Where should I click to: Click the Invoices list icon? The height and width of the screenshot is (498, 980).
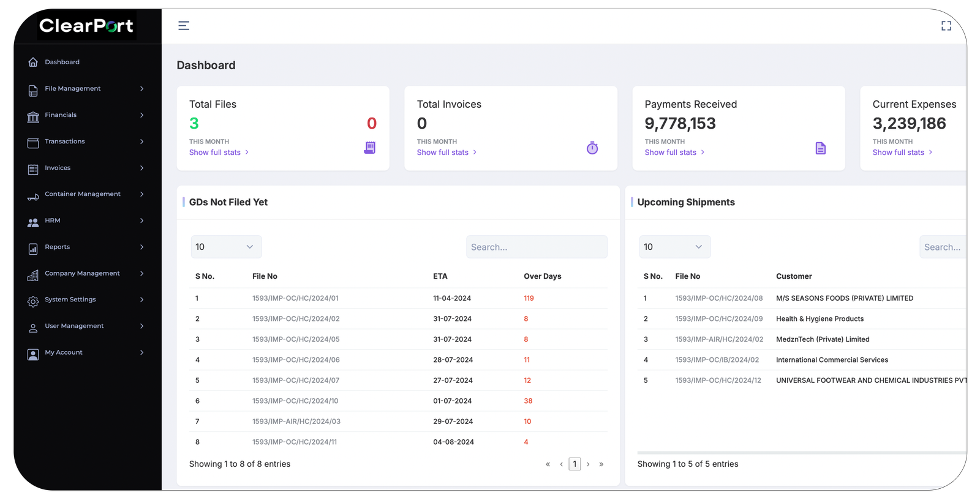(33, 170)
